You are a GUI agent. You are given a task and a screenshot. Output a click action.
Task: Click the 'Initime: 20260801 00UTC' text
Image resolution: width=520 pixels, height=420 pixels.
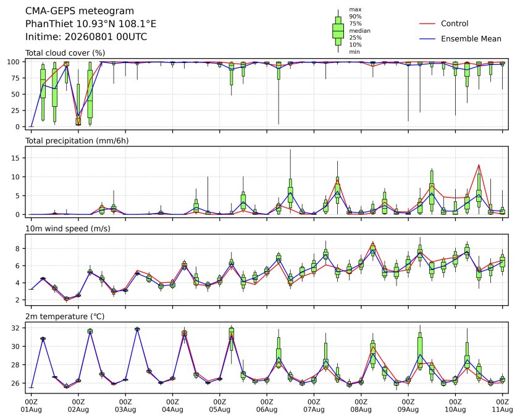86,36
